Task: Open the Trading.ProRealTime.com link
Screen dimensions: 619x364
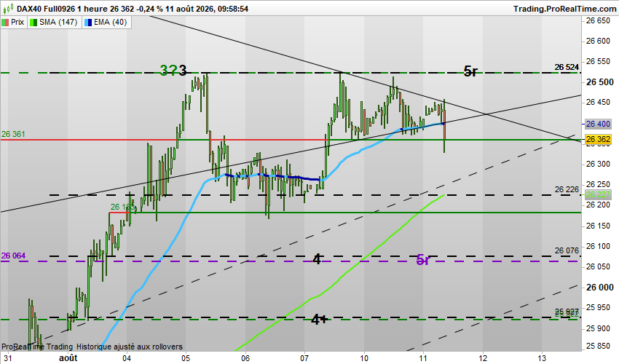Action: coord(565,8)
